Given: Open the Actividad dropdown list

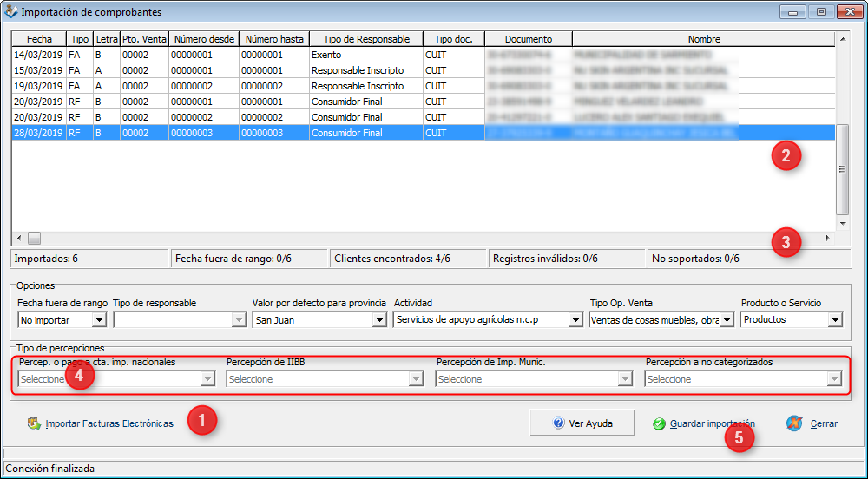Looking at the screenshot, I should [575, 320].
